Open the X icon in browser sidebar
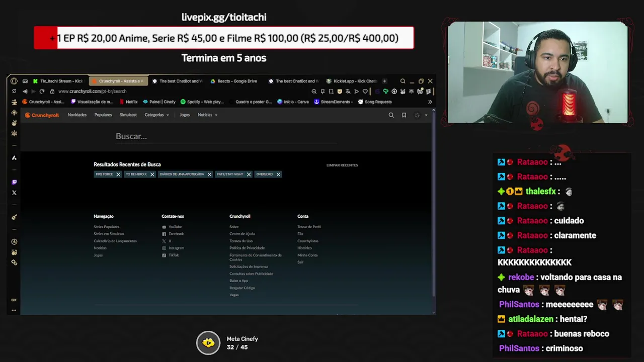Image resolution: width=644 pixels, height=362 pixels. click(14, 193)
